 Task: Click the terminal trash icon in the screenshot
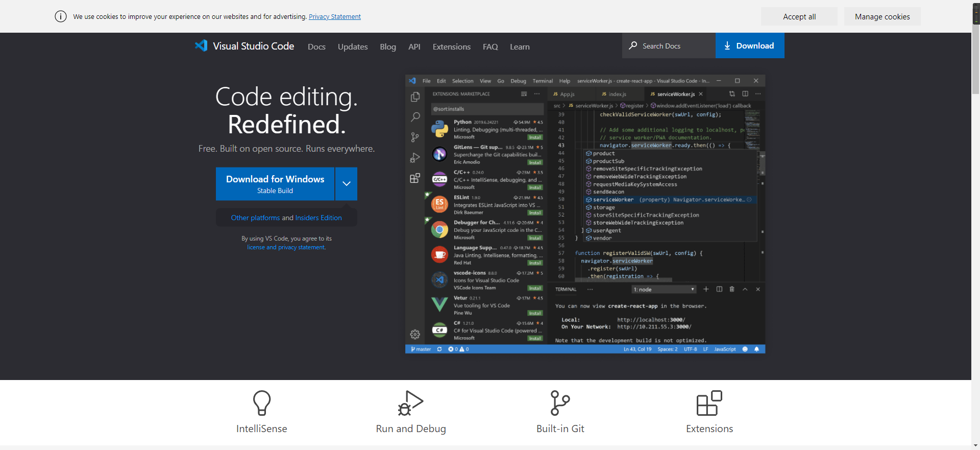tap(732, 289)
